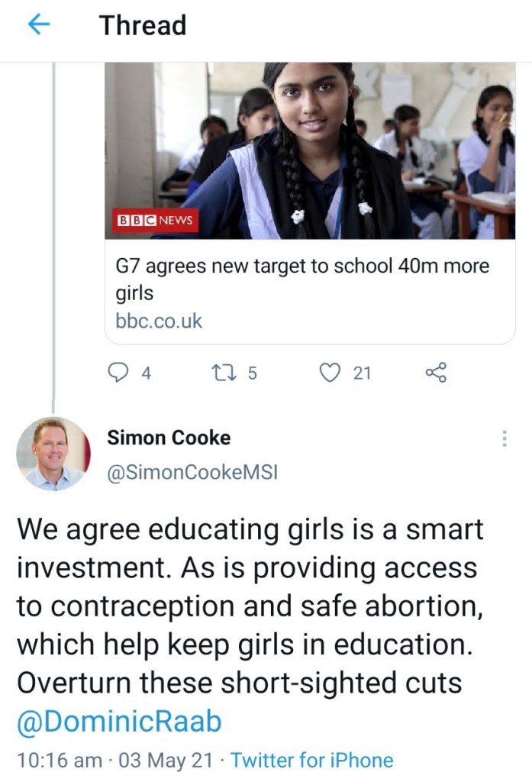Click the reply speech bubble icon
This screenshot has height=782, width=532.
coord(120,372)
